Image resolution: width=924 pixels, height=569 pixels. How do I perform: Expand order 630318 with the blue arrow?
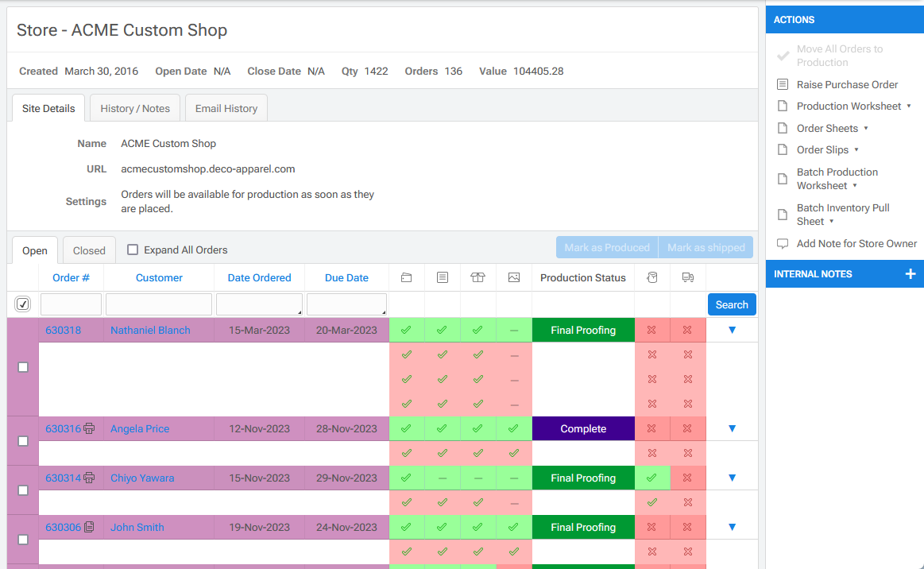click(732, 331)
